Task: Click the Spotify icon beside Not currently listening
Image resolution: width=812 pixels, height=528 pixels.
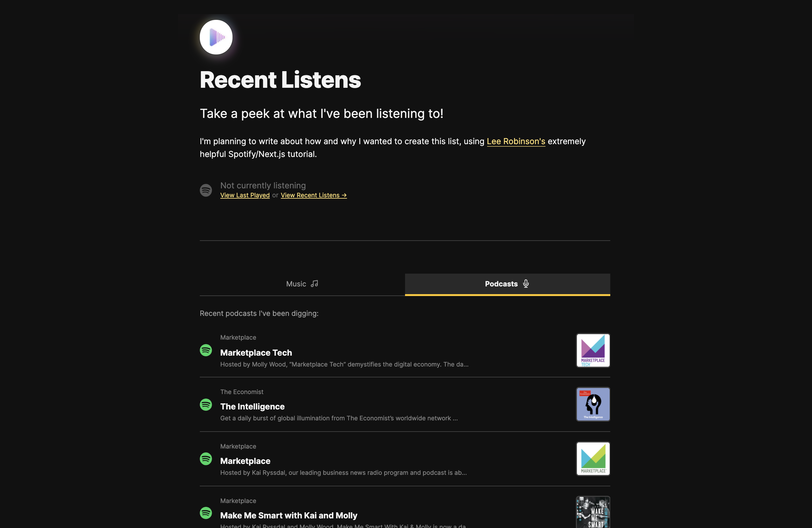Action: tap(206, 190)
